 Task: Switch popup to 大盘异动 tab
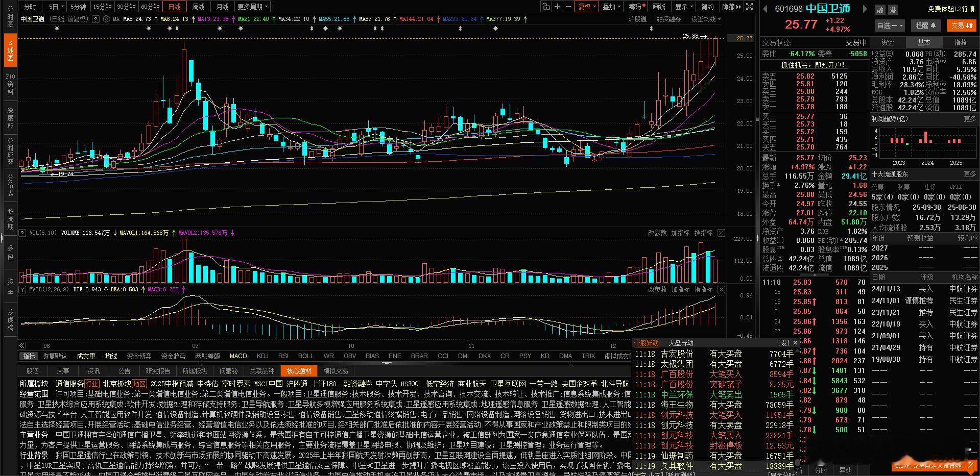tap(681, 343)
